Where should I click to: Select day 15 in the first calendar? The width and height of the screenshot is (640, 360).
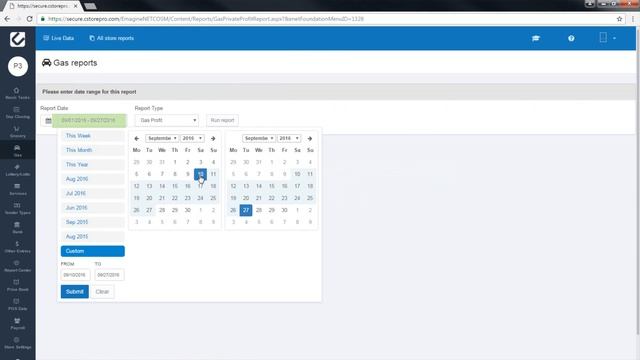pos(175,186)
